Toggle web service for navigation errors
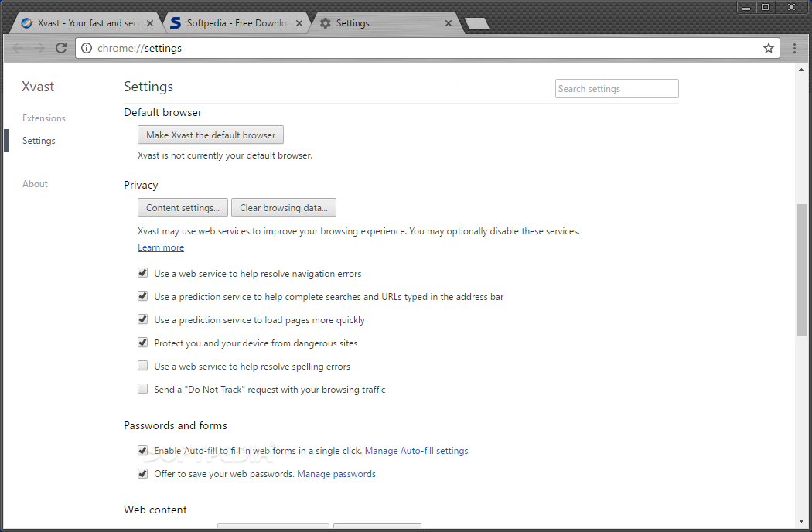 (x=142, y=273)
